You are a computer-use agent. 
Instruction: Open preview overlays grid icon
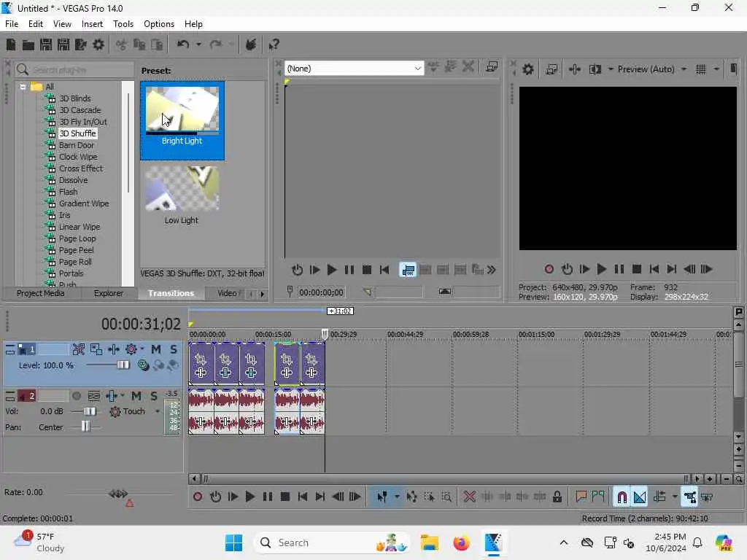coord(701,69)
